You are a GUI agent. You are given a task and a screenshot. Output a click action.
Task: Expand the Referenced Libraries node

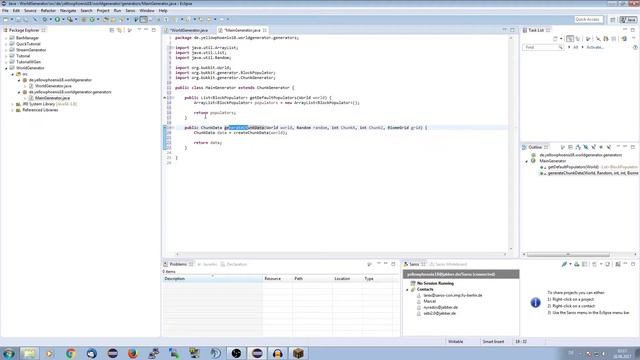tap(13, 110)
